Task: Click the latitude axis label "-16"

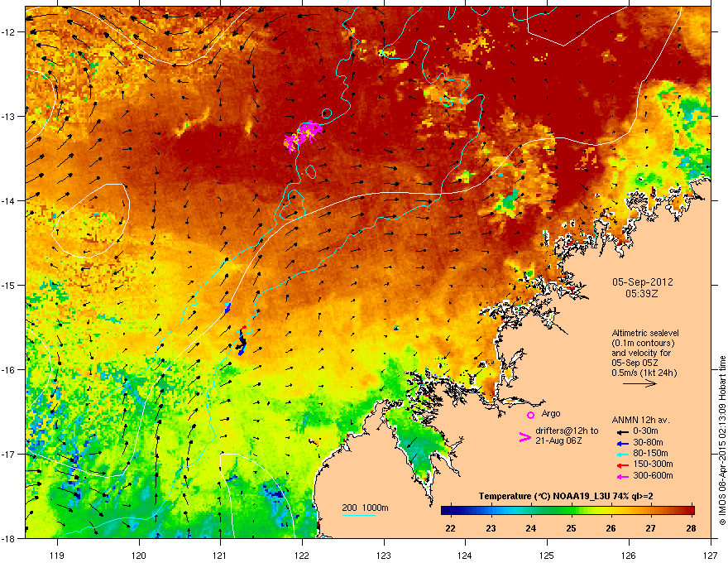Action: (x=9, y=370)
